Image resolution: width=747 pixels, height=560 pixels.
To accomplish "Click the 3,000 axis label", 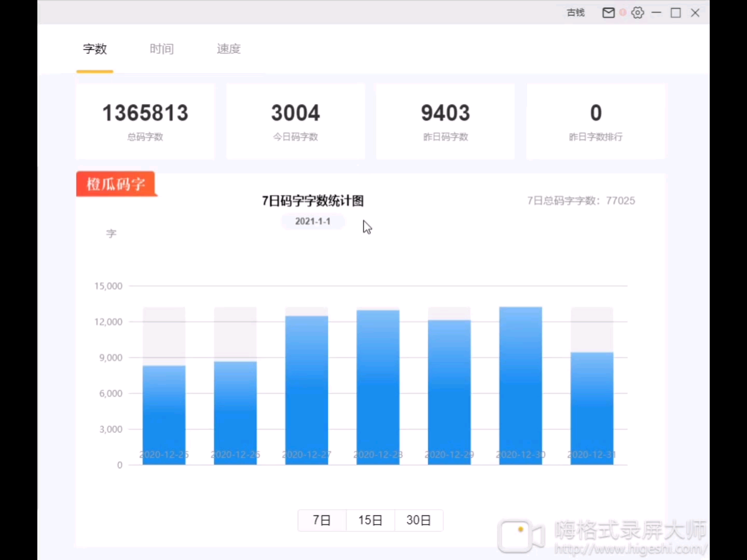I will click(x=111, y=429).
